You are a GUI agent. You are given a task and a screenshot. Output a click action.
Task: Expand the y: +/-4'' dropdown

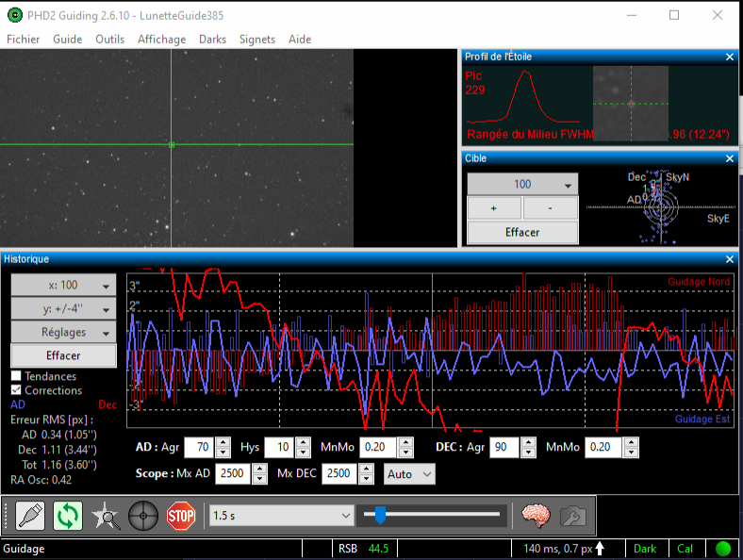tap(63, 308)
